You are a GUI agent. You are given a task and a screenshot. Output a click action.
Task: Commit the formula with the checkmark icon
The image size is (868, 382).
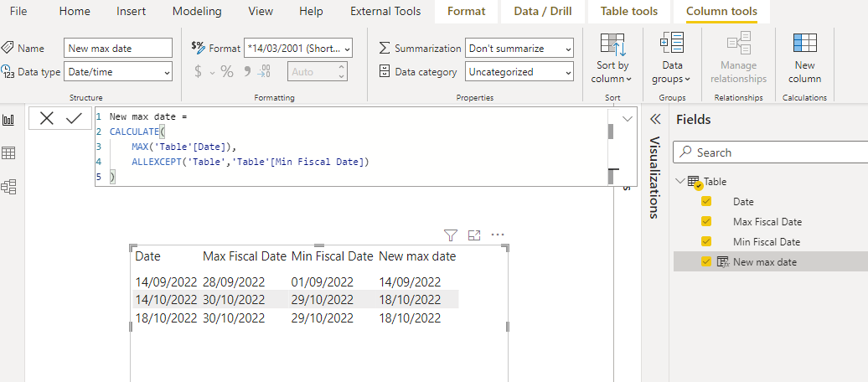pyautogui.click(x=74, y=118)
